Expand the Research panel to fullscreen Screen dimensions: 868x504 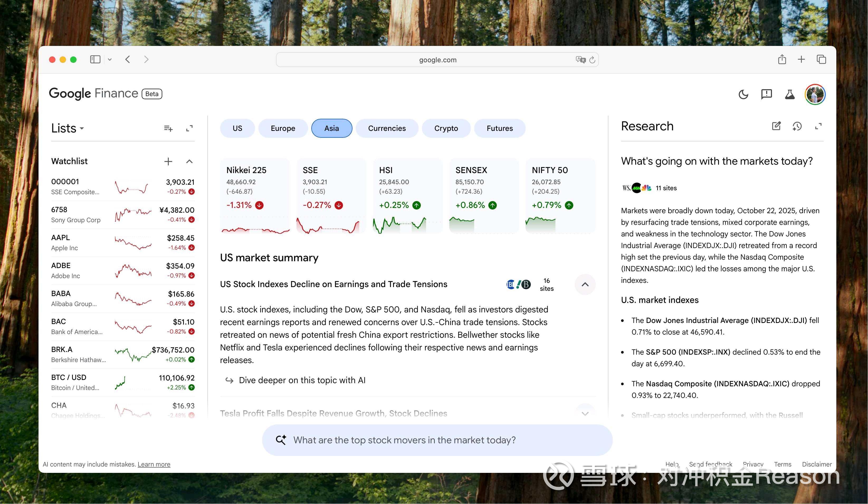click(819, 126)
